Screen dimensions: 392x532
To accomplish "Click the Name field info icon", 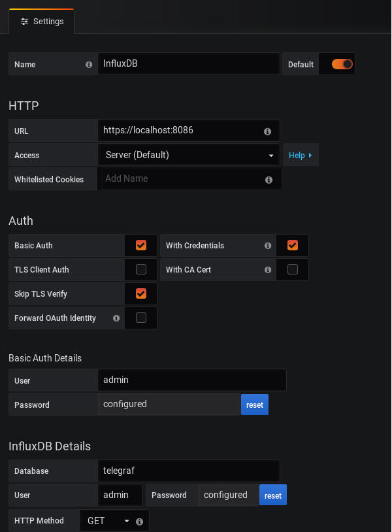I will pyautogui.click(x=88, y=64).
